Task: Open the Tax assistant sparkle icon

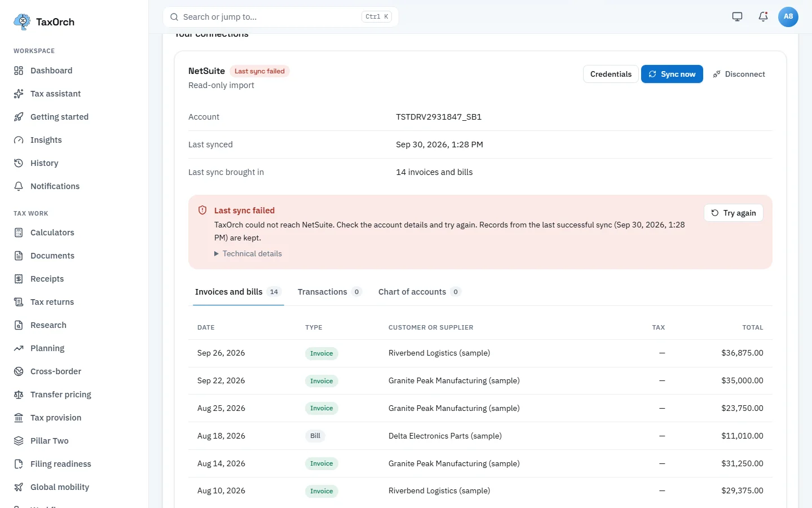Action: click(19, 94)
